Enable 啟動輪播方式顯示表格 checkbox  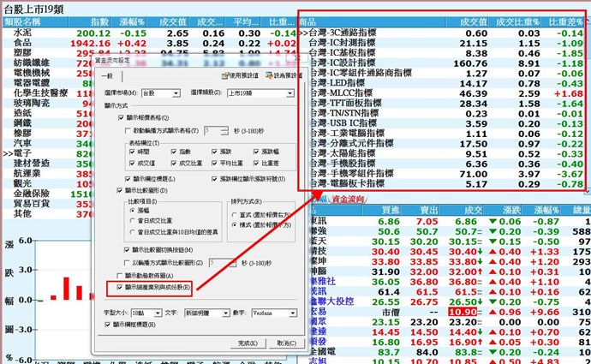tap(128, 131)
